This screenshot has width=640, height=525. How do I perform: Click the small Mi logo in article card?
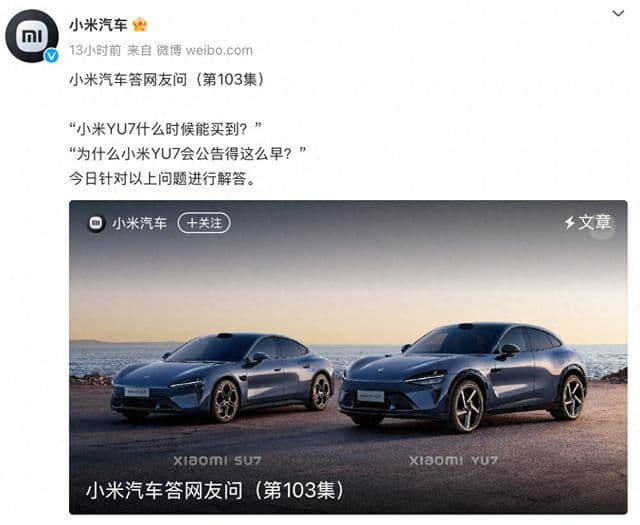tap(96, 223)
